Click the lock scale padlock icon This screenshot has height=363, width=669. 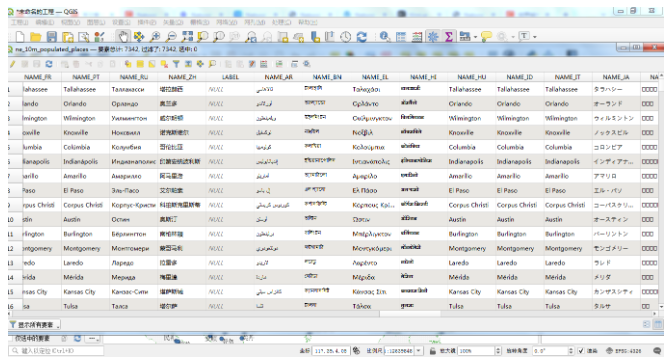(x=433, y=351)
